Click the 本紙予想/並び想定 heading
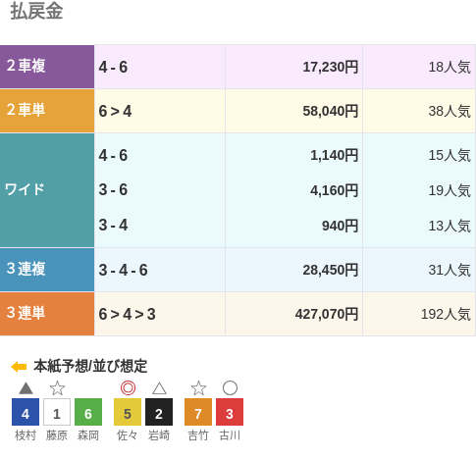The width and height of the screenshot is (476, 459). (90, 366)
